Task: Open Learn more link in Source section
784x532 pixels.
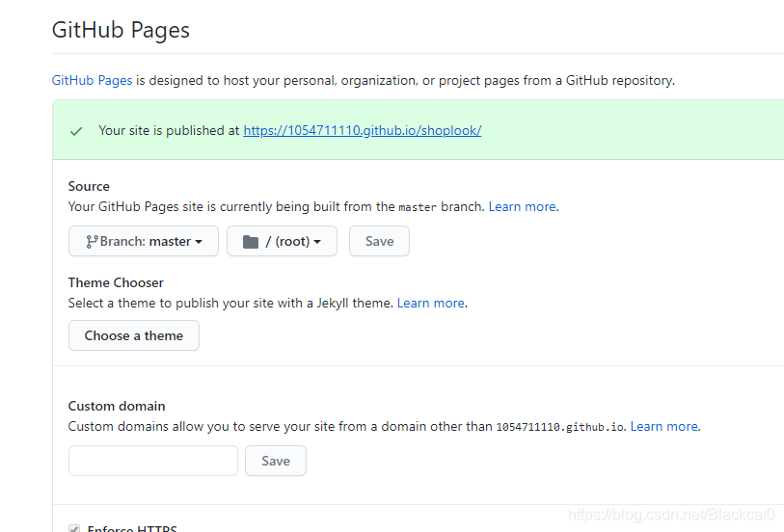Action: click(x=522, y=207)
